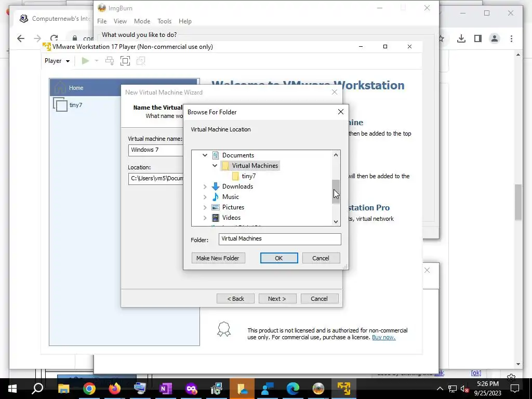Collapse the Documents tree node
532x399 pixels.
tap(205, 155)
